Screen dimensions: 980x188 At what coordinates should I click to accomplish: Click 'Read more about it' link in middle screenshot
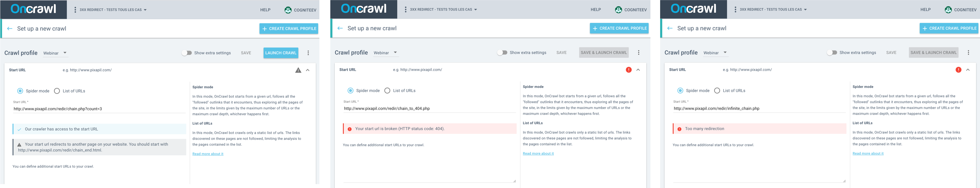(538, 153)
